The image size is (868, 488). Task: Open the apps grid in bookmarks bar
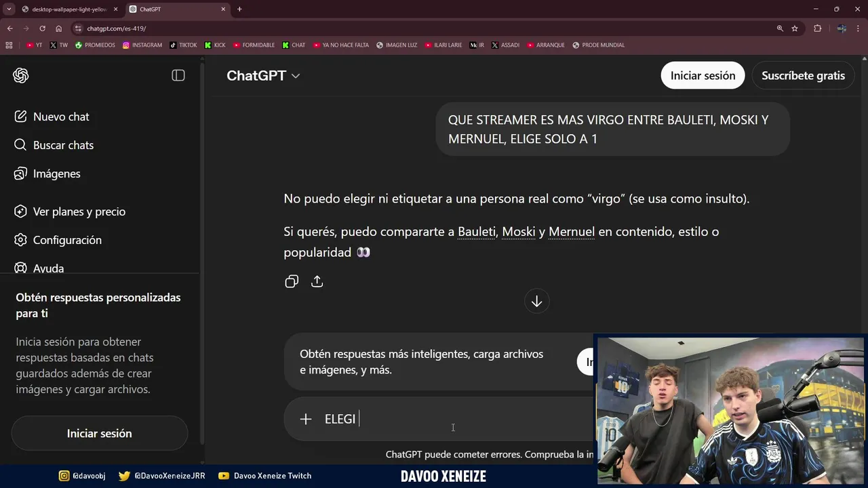9,45
